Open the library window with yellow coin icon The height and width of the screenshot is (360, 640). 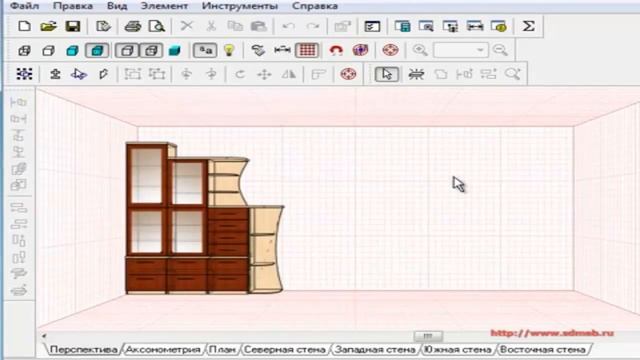coord(499,27)
